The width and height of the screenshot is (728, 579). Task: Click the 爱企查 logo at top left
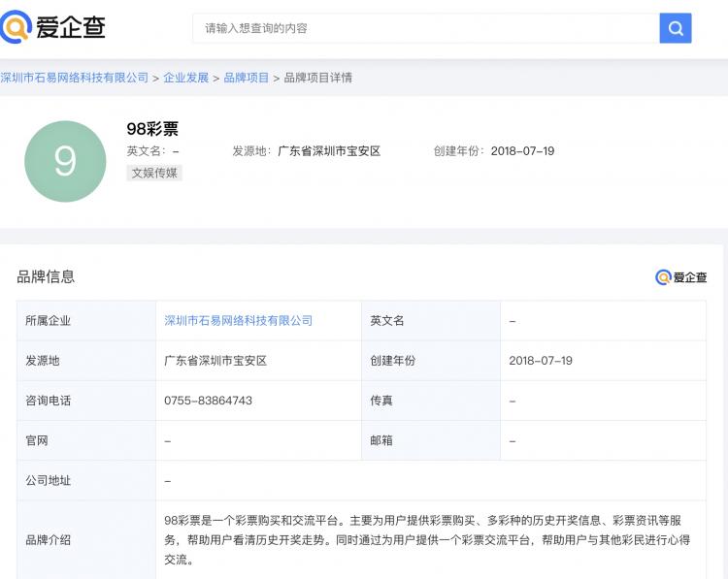point(53,27)
